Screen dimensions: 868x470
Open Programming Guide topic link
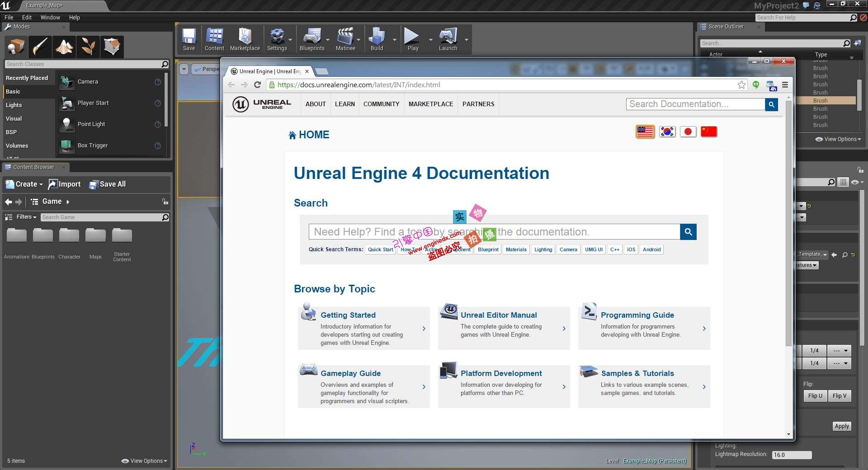coord(637,315)
